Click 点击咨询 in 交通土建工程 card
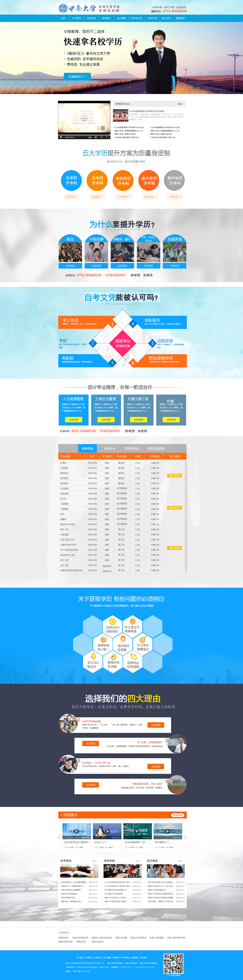Screen dimensions: 243x980 pos(138,420)
